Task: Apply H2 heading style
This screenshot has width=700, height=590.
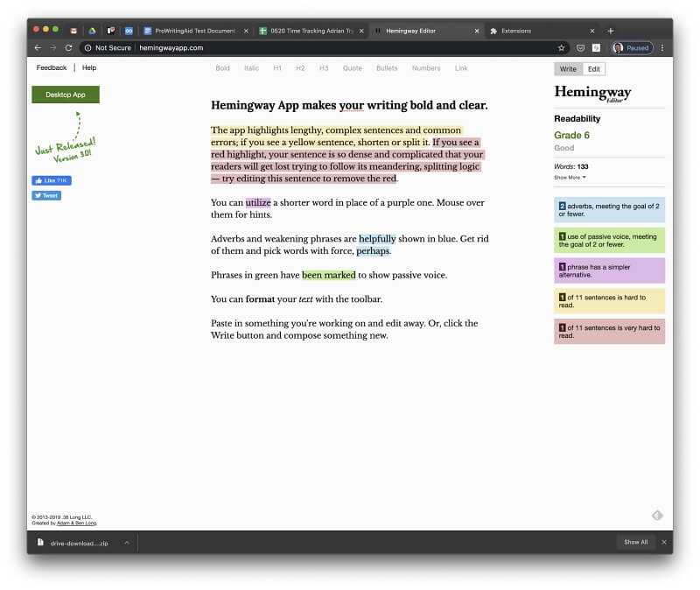Action: (x=300, y=68)
